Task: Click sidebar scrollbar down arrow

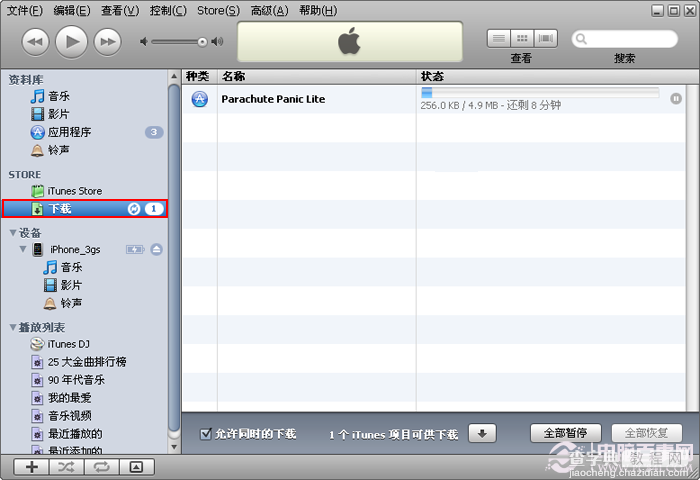Action: [174, 447]
